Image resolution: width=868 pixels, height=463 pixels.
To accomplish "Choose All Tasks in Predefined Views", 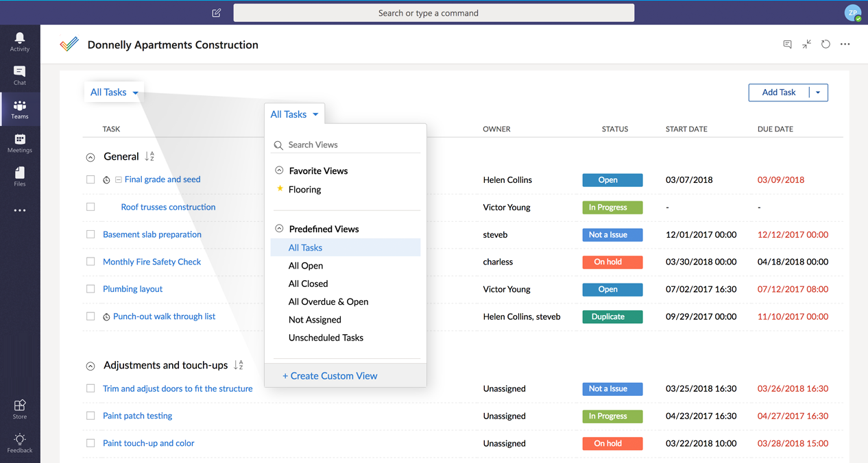I will (x=346, y=248).
